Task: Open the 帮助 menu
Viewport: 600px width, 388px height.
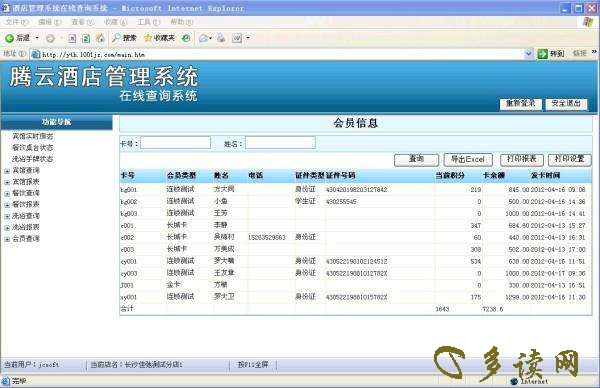Action: tap(181, 22)
